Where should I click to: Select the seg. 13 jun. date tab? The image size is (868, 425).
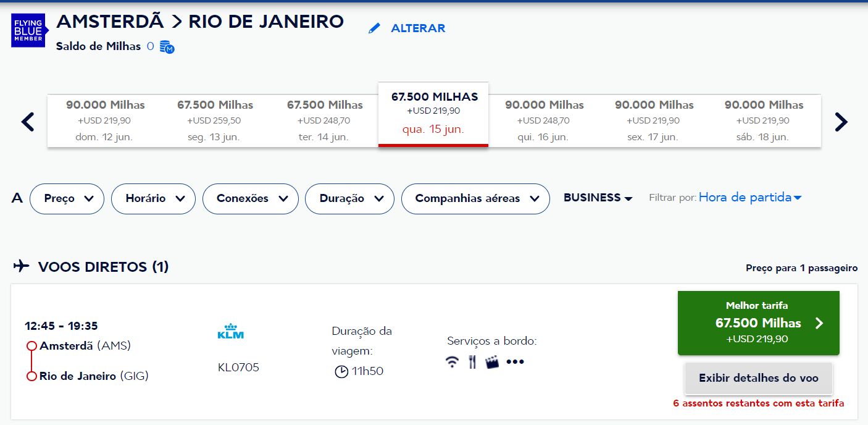click(215, 121)
